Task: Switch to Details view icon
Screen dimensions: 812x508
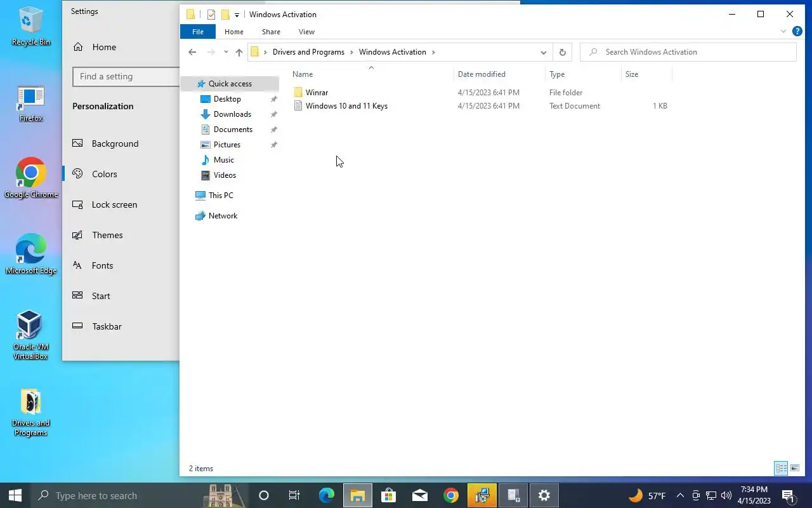Action: (781, 469)
